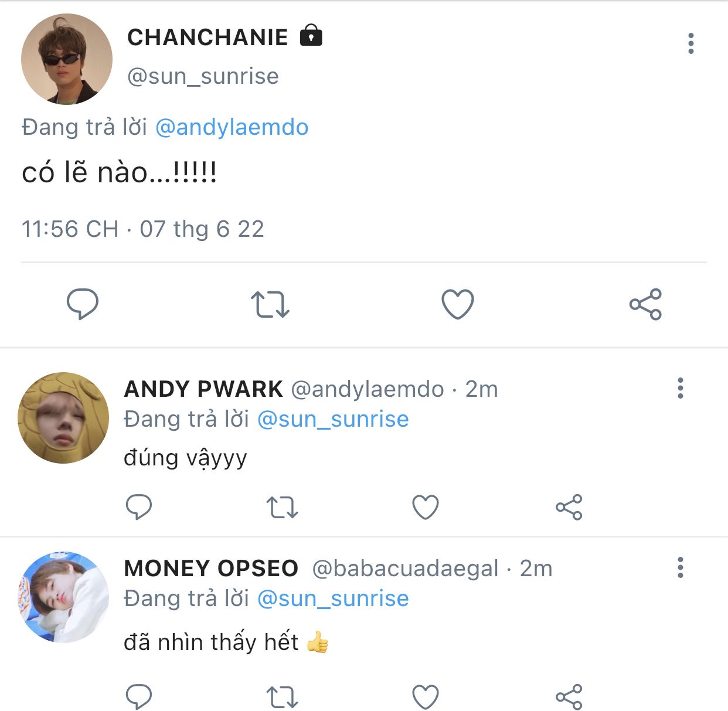Share MONEY OPSEO's reply
The width and height of the screenshot is (728, 711).
pos(569,697)
